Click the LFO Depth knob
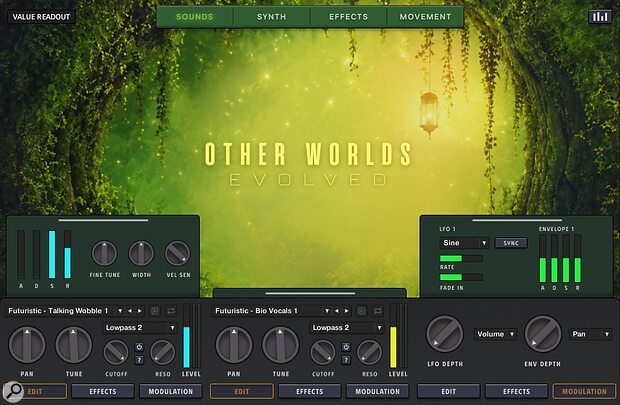 point(445,334)
